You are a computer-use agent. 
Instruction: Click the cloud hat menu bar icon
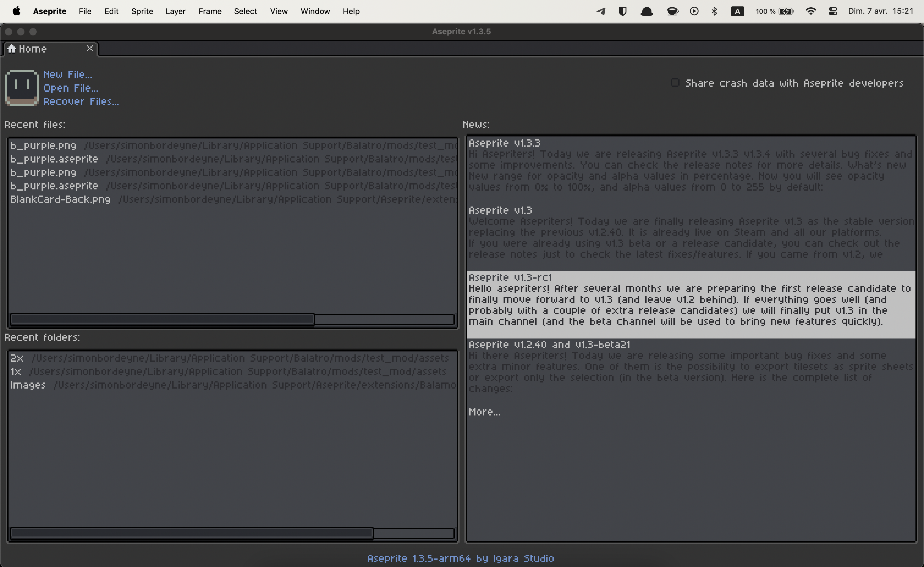point(647,12)
